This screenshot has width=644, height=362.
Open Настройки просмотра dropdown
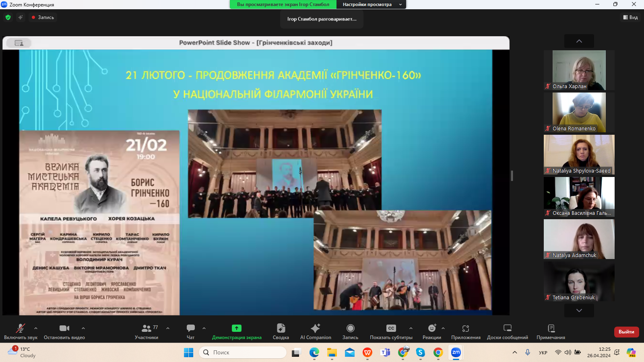(372, 4)
